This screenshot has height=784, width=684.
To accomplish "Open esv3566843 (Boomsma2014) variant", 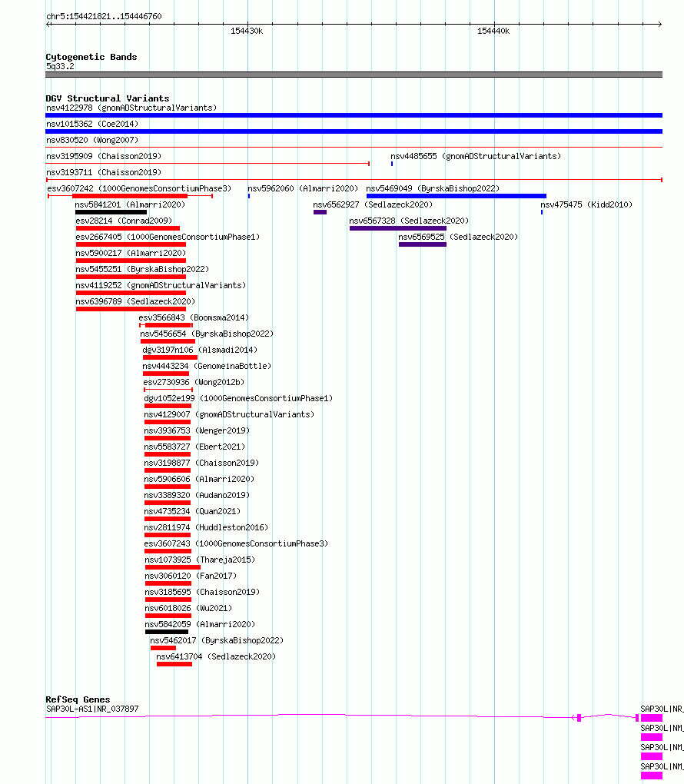I will [x=194, y=317].
